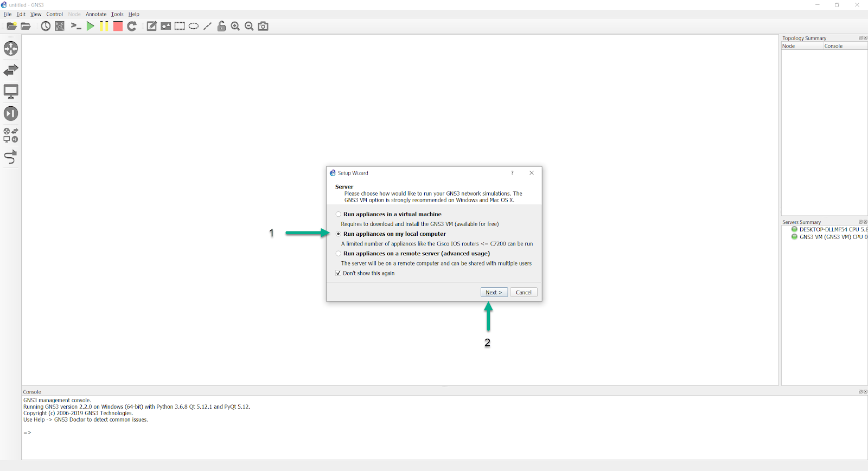868x471 pixels.
Task: Open the Tools menu
Action: tap(117, 14)
